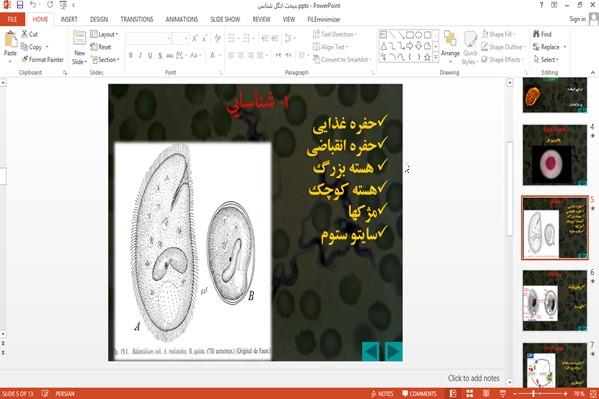Click the Sign in link
The image size is (599, 399).
[577, 19]
